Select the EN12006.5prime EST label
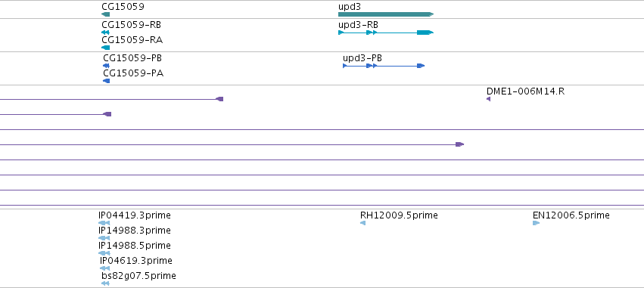644x288 pixels. (571, 215)
